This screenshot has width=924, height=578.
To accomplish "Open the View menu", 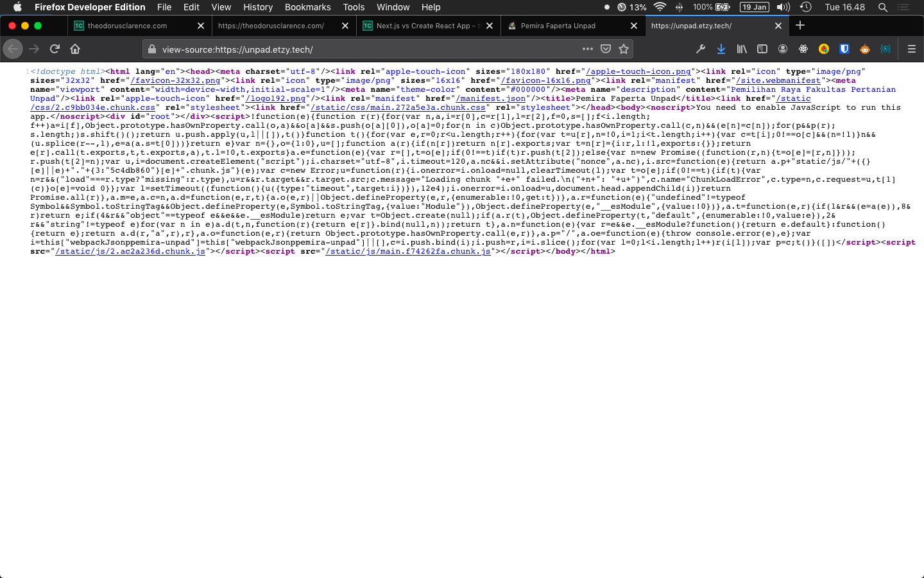I will click(221, 7).
